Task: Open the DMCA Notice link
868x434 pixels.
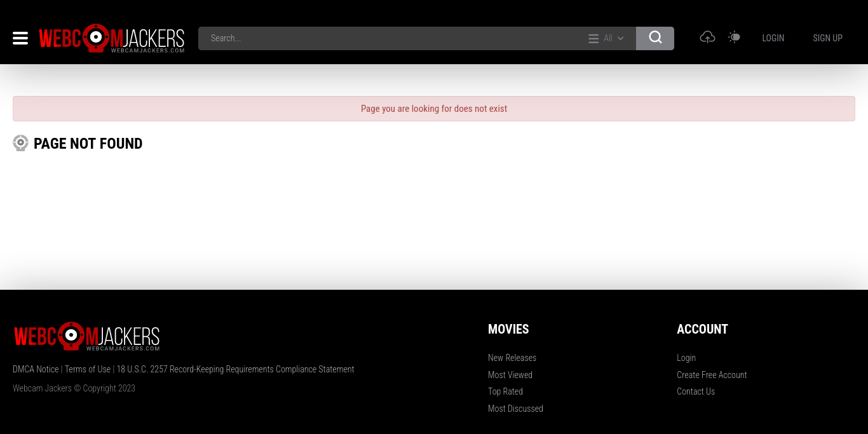Action: tap(36, 369)
